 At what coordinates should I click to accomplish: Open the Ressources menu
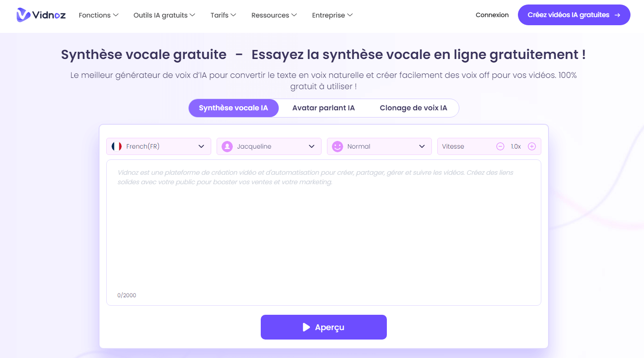[x=274, y=15]
